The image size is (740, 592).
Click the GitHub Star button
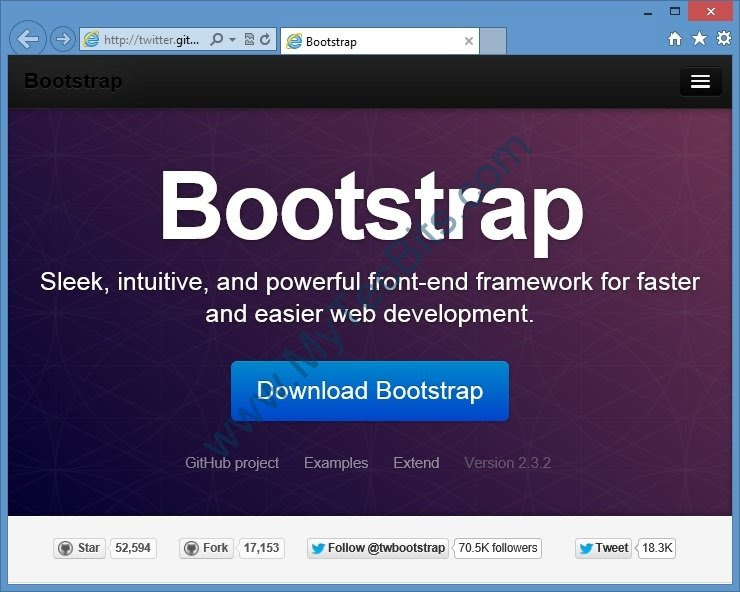pyautogui.click(x=79, y=548)
